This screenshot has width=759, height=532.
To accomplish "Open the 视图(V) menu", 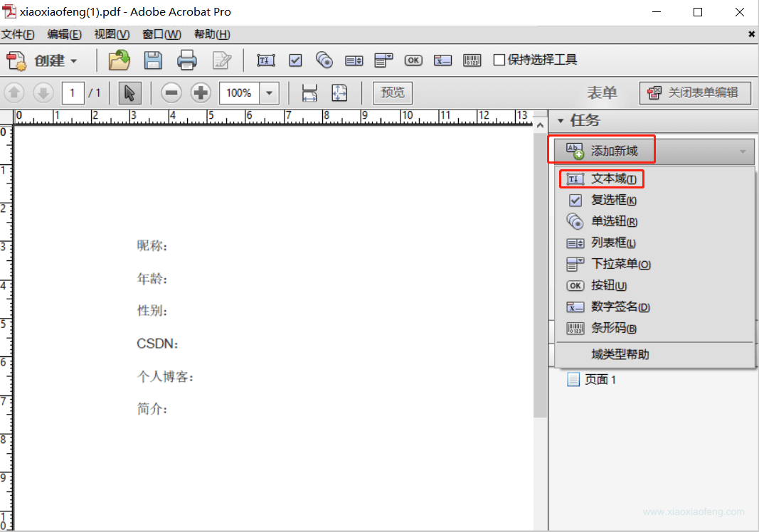I will click(112, 34).
